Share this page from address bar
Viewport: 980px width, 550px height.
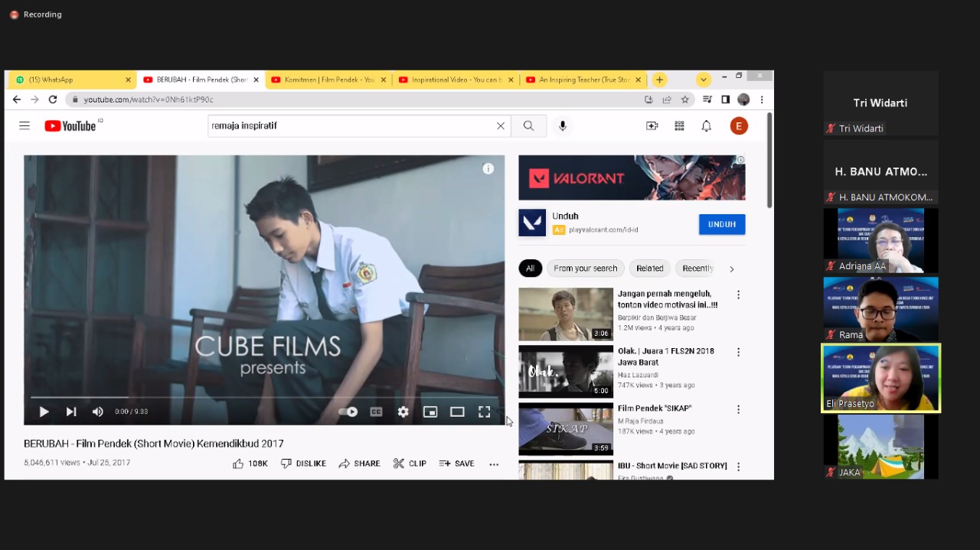coord(667,99)
